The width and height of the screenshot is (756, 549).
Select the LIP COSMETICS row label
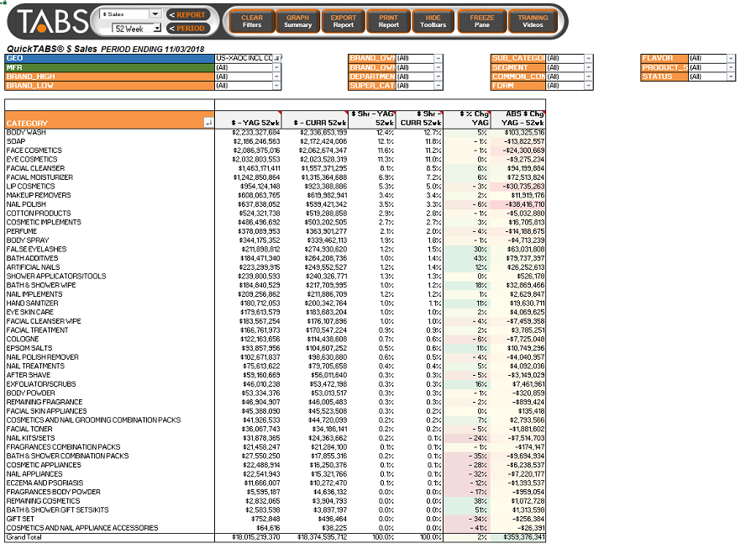[30, 186]
